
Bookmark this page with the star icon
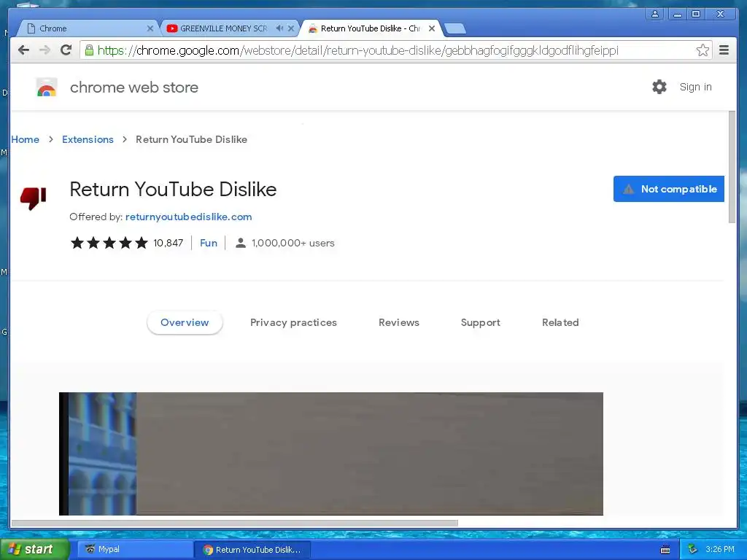(703, 50)
